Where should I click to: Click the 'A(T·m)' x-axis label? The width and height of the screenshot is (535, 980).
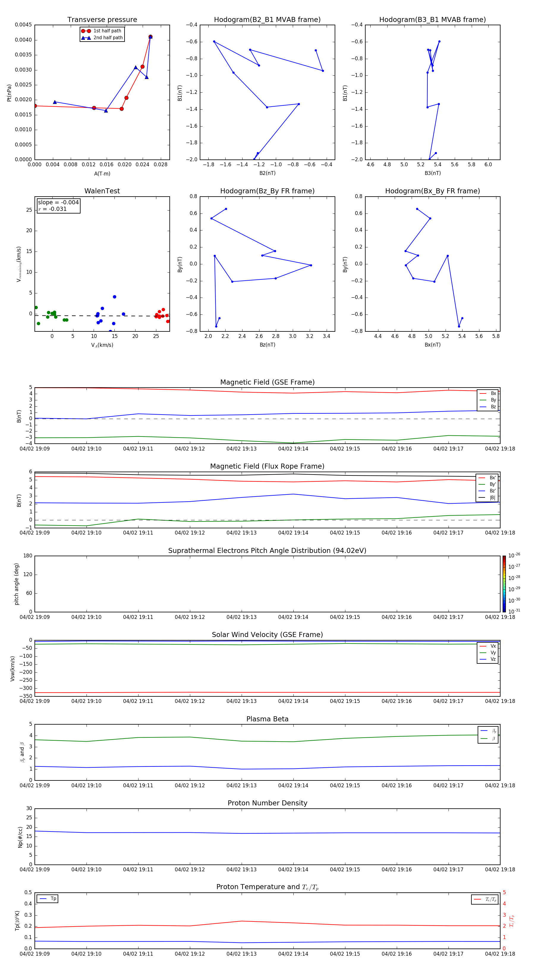(102, 174)
